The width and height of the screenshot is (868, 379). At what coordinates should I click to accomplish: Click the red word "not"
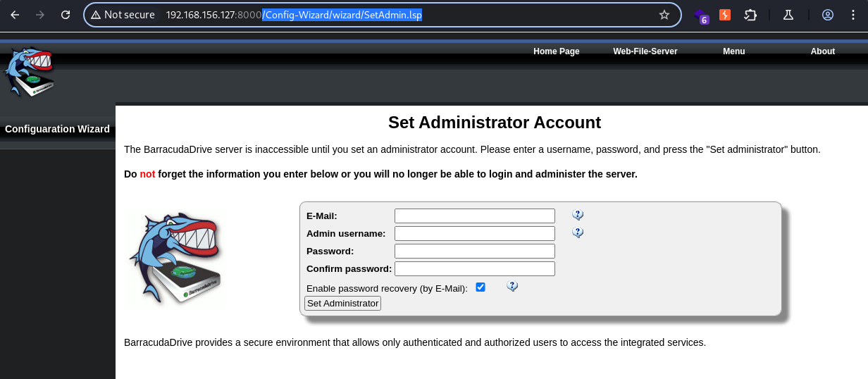tap(147, 174)
